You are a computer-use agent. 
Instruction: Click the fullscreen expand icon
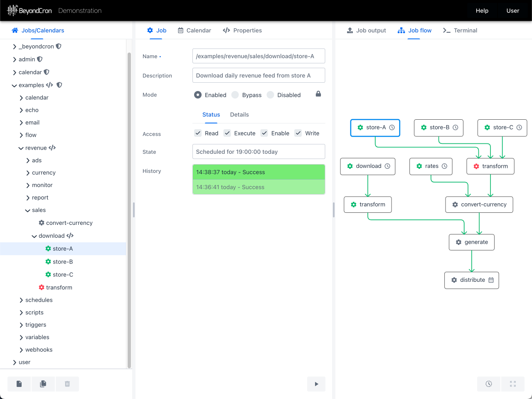coord(513,384)
